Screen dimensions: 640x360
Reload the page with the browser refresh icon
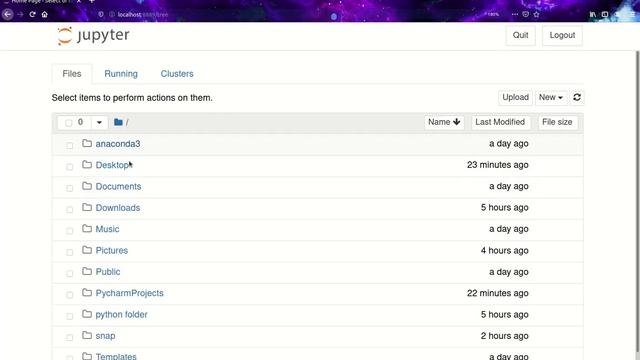(x=32, y=14)
